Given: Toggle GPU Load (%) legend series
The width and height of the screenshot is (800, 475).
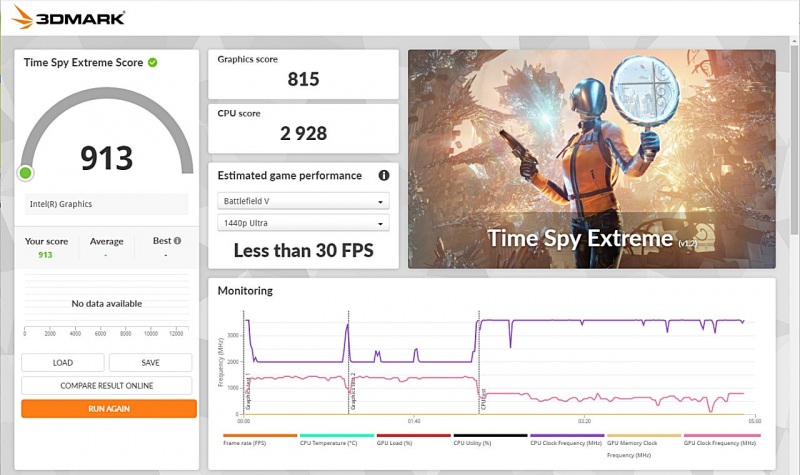Looking at the screenshot, I should point(412,441).
